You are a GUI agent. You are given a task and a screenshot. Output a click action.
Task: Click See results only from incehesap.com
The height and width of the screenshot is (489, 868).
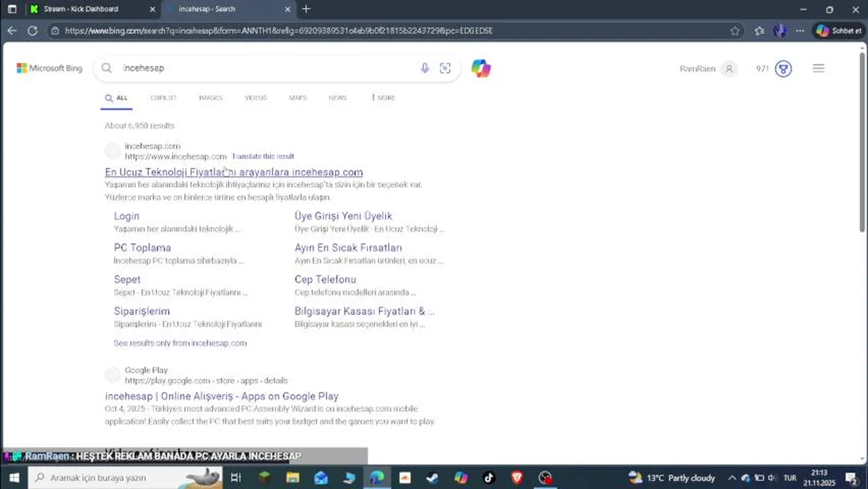pyautogui.click(x=180, y=343)
